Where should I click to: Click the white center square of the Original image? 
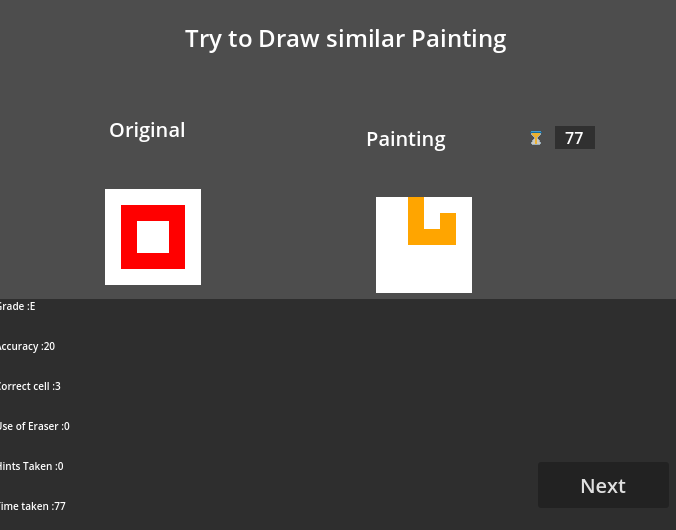point(153,237)
